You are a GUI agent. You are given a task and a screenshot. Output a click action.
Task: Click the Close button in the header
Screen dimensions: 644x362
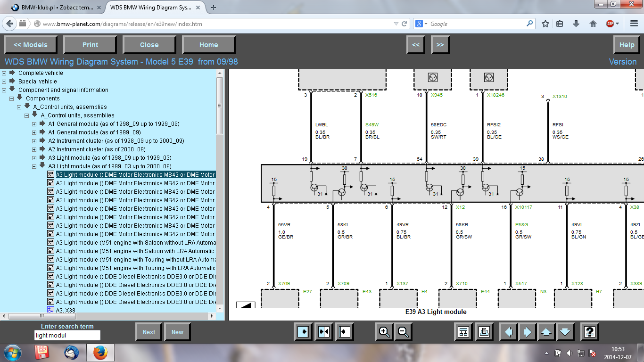point(149,45)
